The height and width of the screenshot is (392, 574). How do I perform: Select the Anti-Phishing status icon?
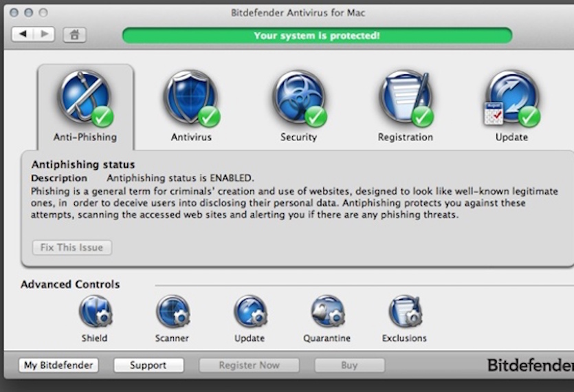click(x=85, y=98)
